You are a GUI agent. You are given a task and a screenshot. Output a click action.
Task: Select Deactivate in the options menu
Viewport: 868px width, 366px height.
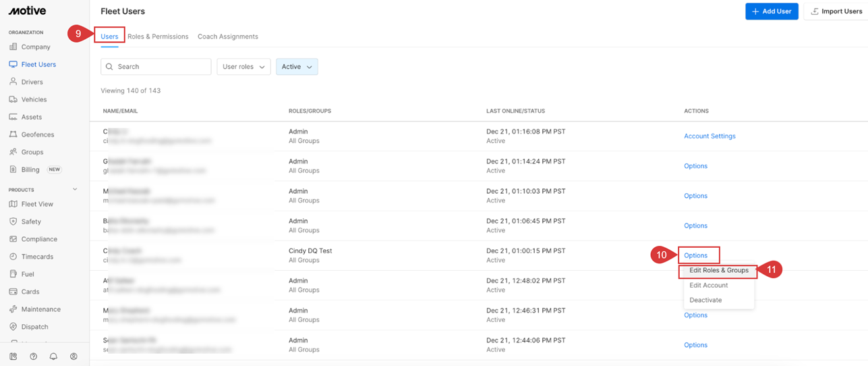click(x=705, y=300)
